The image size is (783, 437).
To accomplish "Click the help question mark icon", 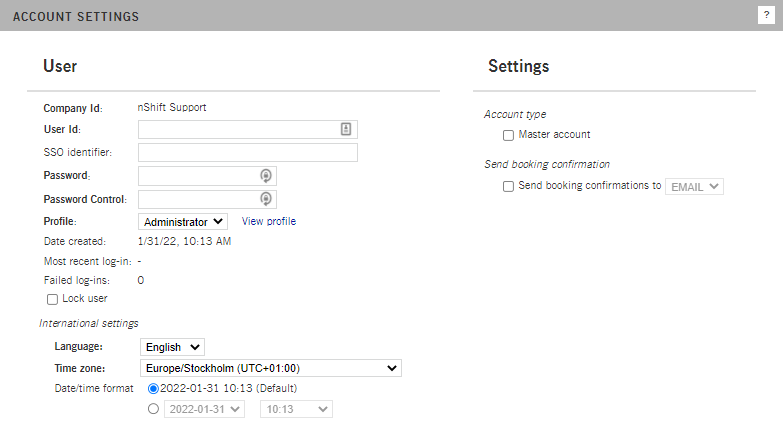I will 766,15.
